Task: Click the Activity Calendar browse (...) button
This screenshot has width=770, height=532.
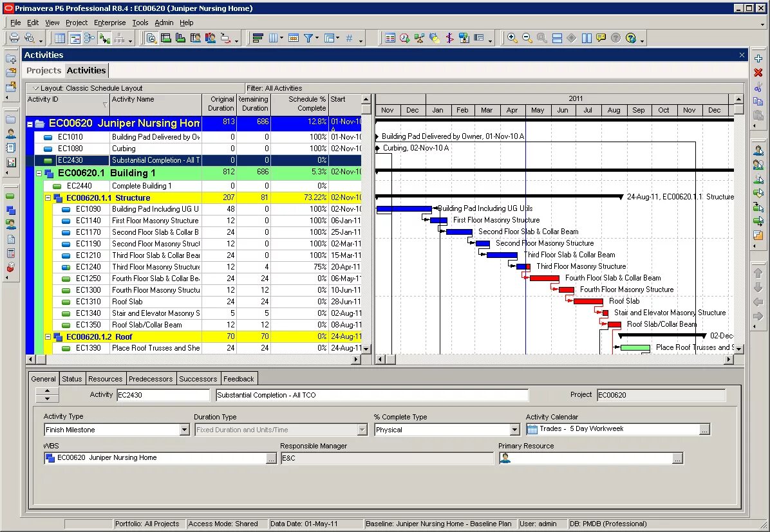Action: (704, 430)
